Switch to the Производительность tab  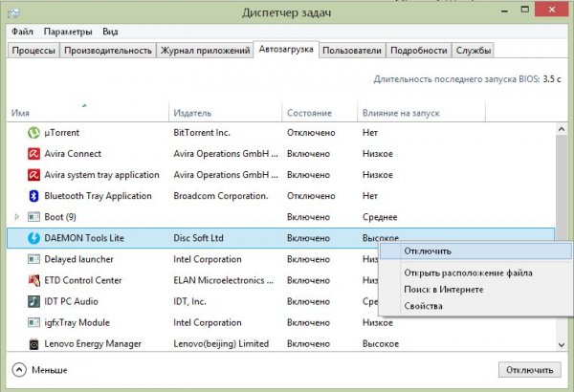tap(108, 50)
